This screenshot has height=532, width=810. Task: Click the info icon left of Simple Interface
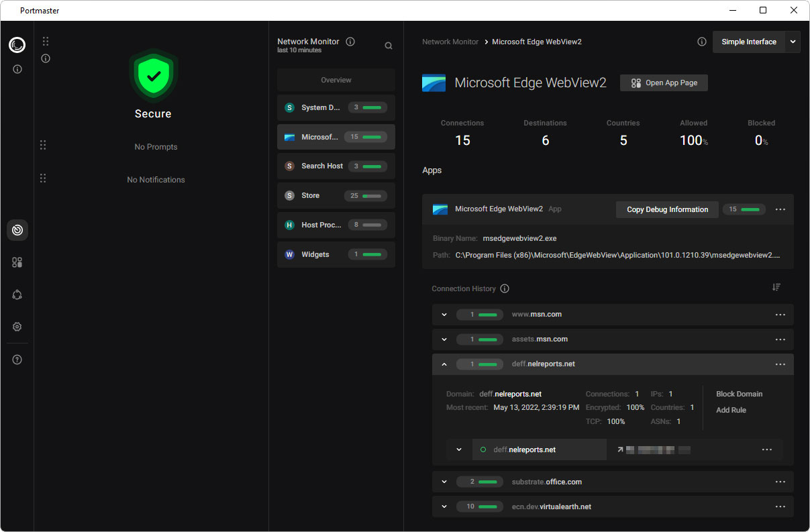tap(702, 42)
